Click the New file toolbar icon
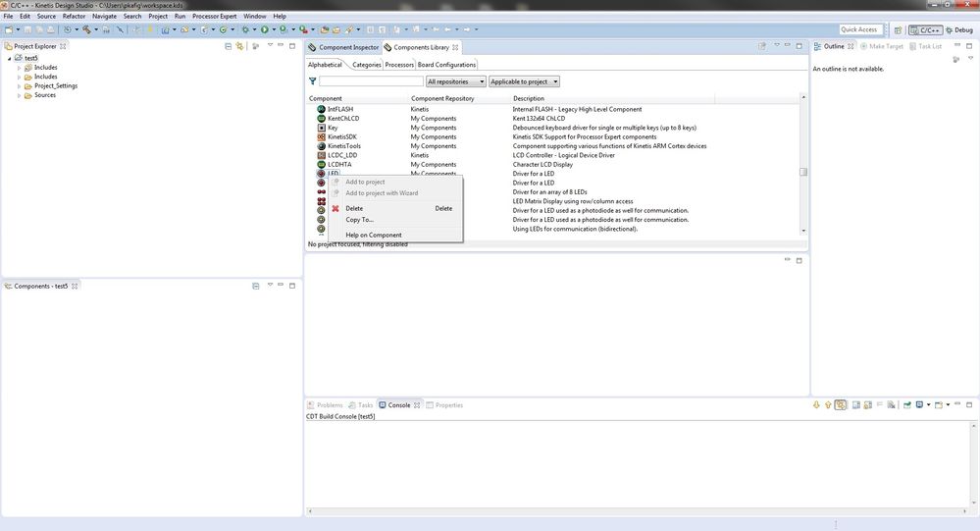The height and width of the screenshot is (531, 980). pos(9,29)
